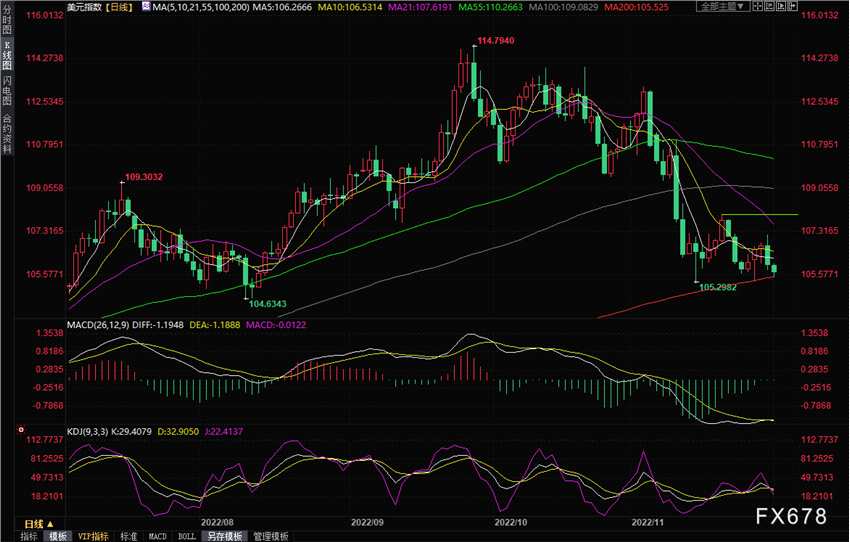This screenshot has height=542, width=850.
Task: Select the K线图 side tab
Action: (x=7, y=55)
